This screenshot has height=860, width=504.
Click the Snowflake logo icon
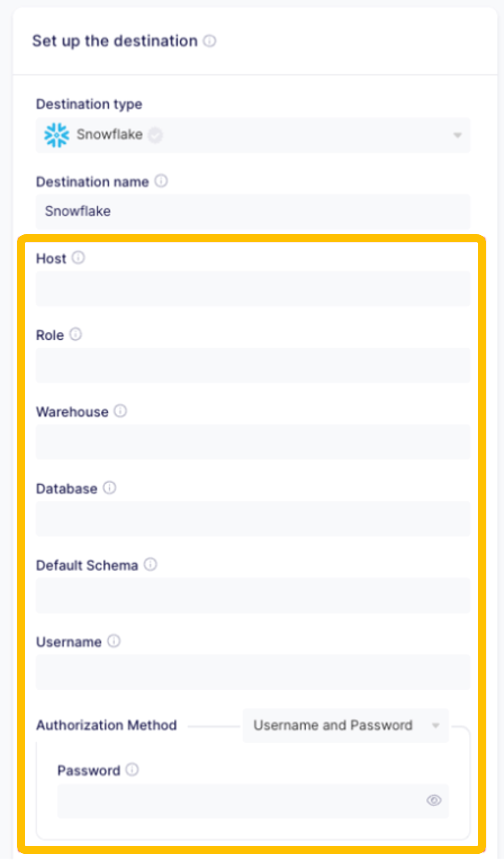[x=57, y=135]
